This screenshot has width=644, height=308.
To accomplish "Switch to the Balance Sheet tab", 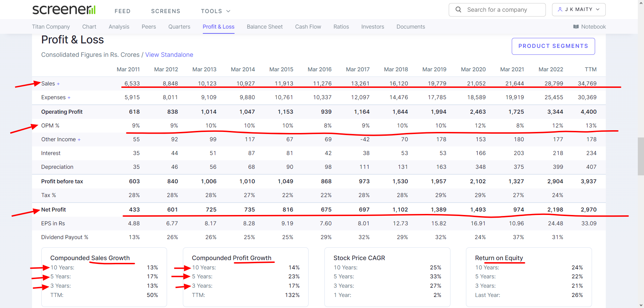I will coord(265,27).
